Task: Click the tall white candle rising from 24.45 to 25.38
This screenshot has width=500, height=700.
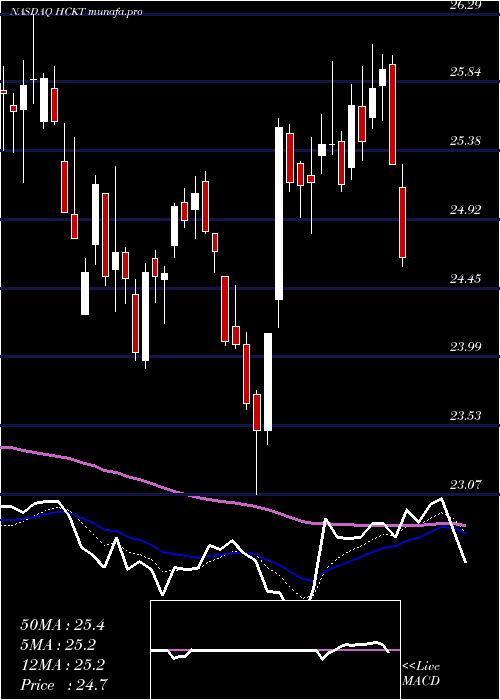Action: tap(279, 213)
